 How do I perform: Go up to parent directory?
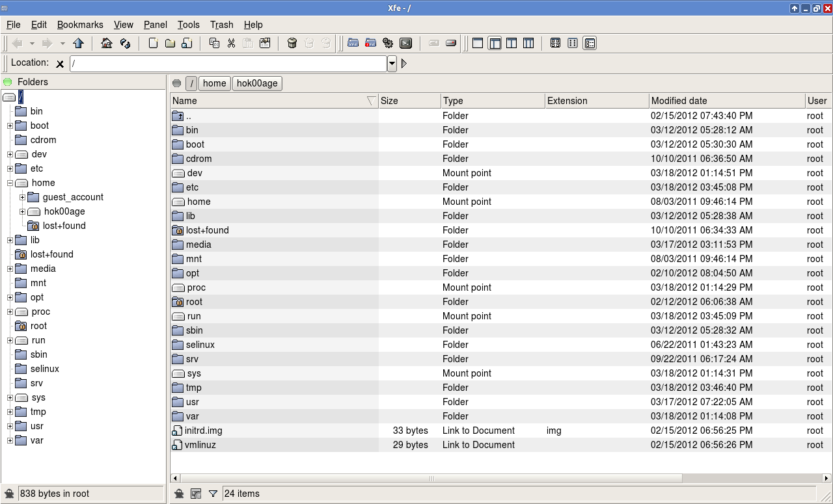[x=79, y=43]
